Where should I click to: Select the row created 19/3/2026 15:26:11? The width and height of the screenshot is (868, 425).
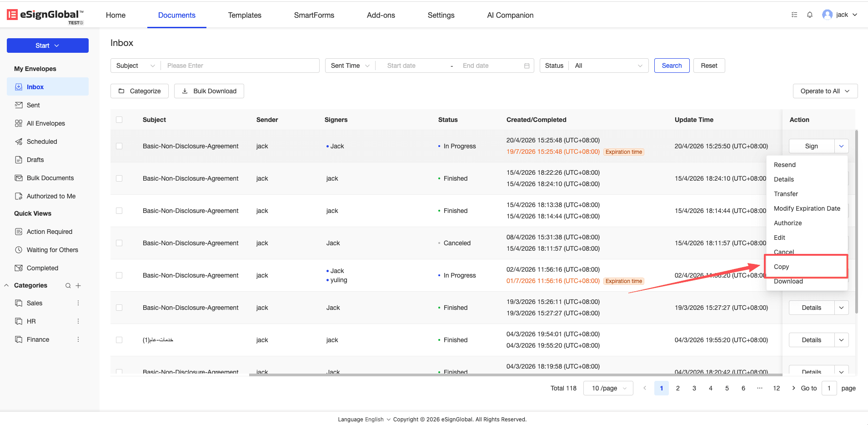click(119, 308)
